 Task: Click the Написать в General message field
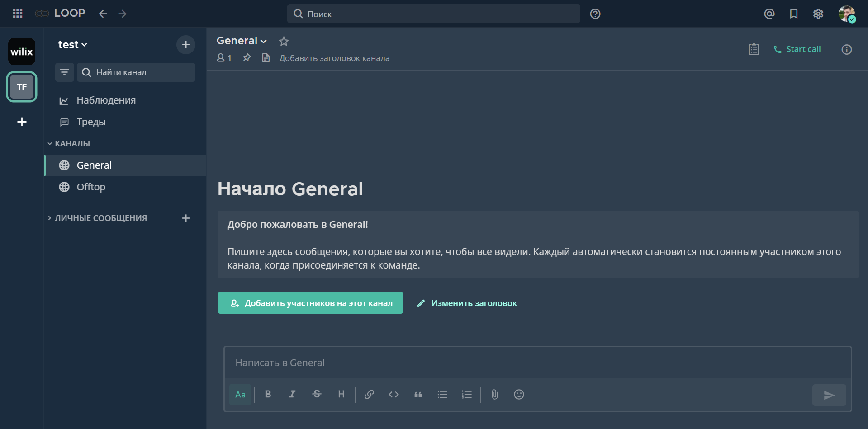pos(537,363)
